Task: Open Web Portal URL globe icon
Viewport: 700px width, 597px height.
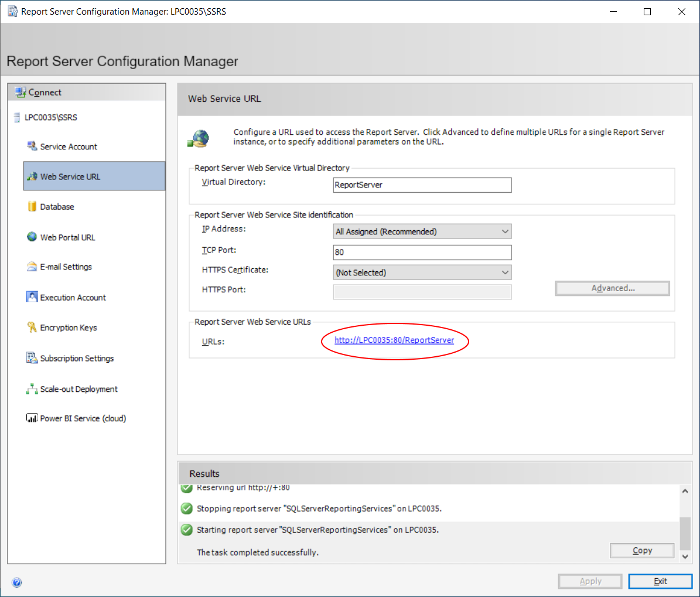Action: pyautogui.click(x=32, y=237)
